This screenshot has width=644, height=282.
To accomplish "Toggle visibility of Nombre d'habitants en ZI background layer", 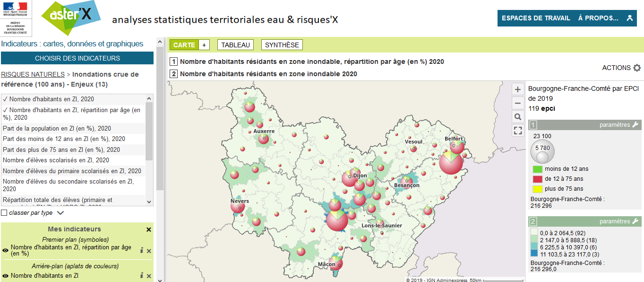I will point(5,276).
